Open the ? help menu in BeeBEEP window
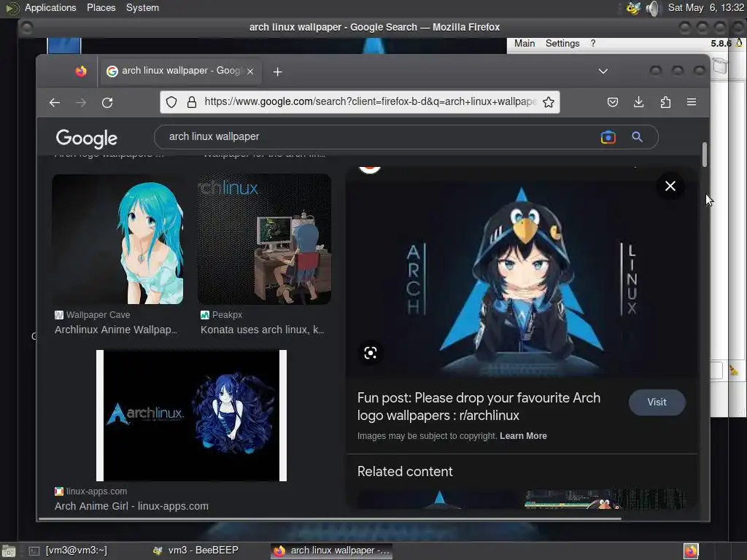Image resolution: width=747 pixels, height=560 pixels. point(592,43)
